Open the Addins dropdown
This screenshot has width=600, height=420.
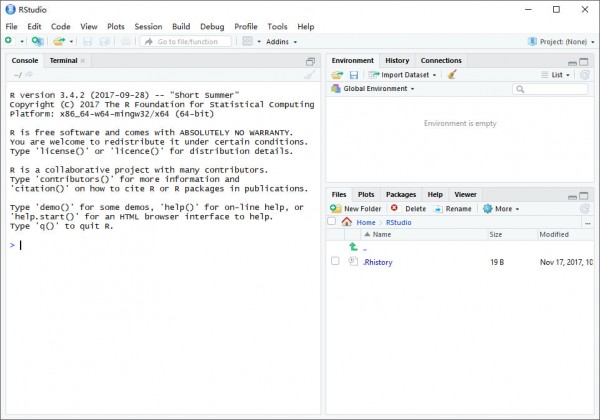[x=280, y=42]
